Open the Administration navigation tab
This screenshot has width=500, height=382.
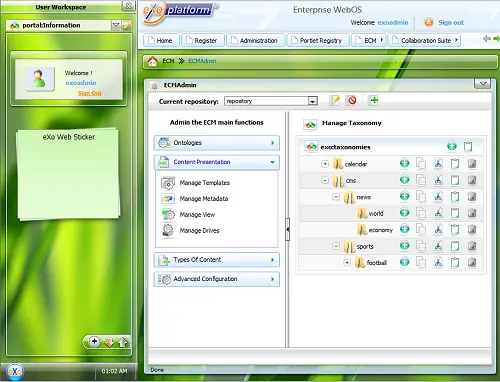[x=256, y=40]
